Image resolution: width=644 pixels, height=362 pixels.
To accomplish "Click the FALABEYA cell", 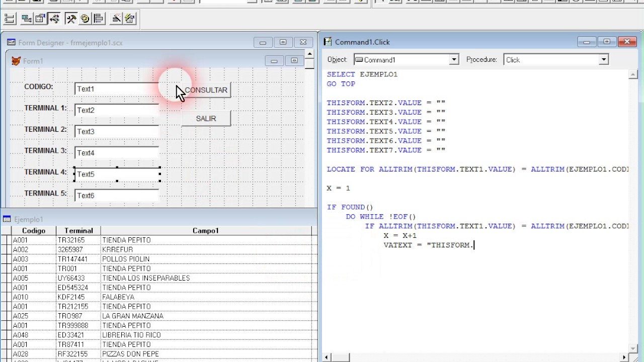I will click(206, 297).
